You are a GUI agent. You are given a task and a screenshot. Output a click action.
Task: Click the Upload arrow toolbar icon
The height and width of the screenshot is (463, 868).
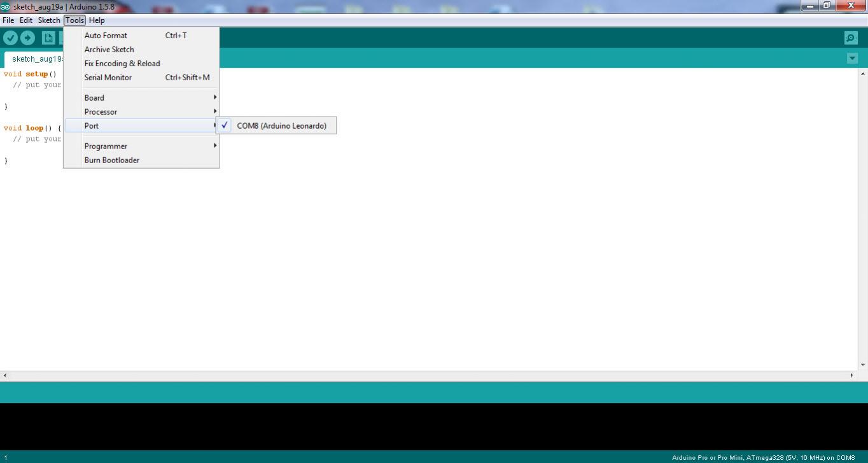(x=27, y=38)
